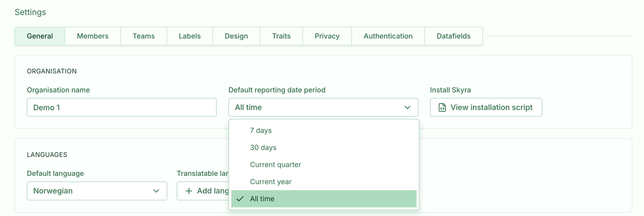This screenshot has height=216, width=644.
Task: Click the ORGANISATION section heading
Action: pos(52,71)
